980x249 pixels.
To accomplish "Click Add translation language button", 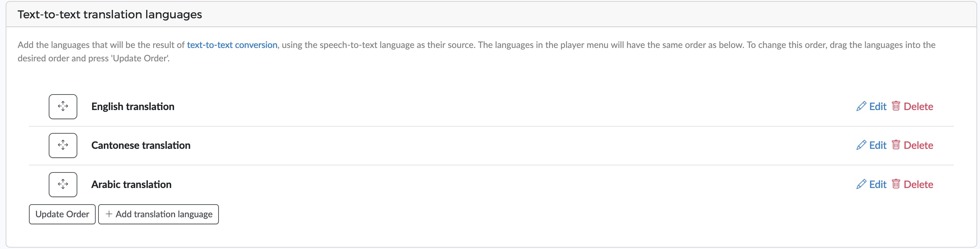I will (x=159, y=214).
